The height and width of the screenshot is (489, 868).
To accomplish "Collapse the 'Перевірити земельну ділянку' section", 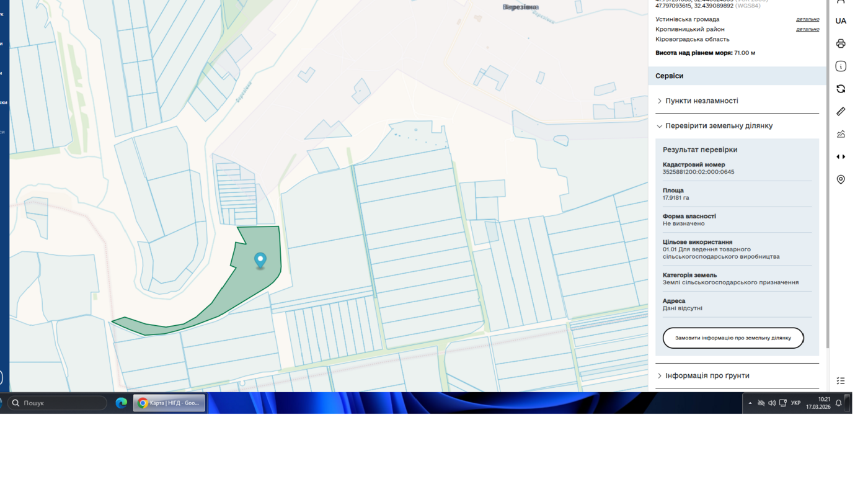I will 737,125.
